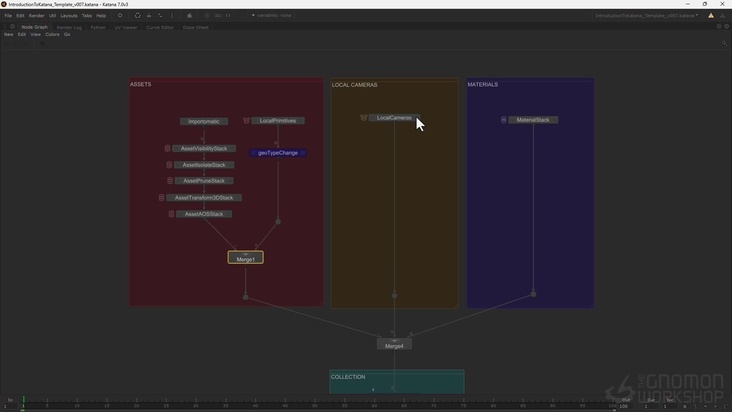732x412 pixels.
Task: Open the project file name dropdown
Action: point(646,16)
